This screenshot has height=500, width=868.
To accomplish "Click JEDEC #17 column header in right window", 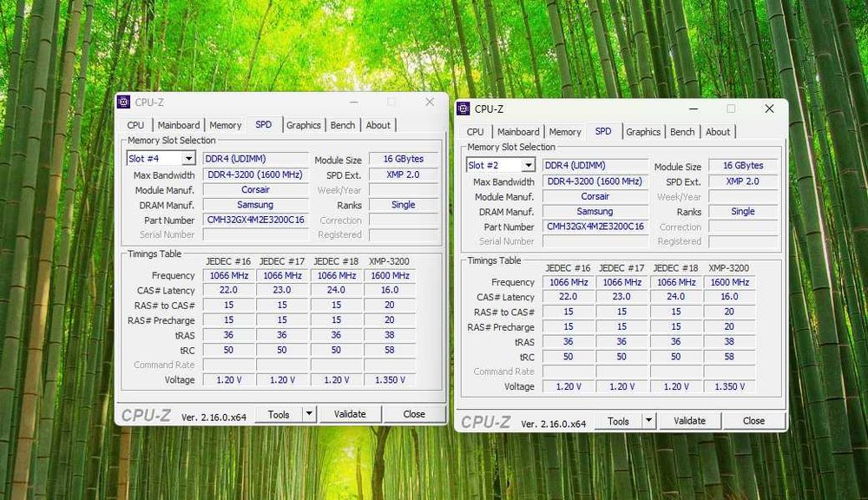I will click(621, 267).
